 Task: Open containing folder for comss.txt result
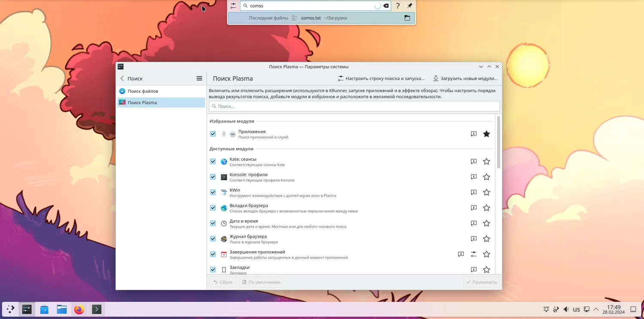(407, 18)
